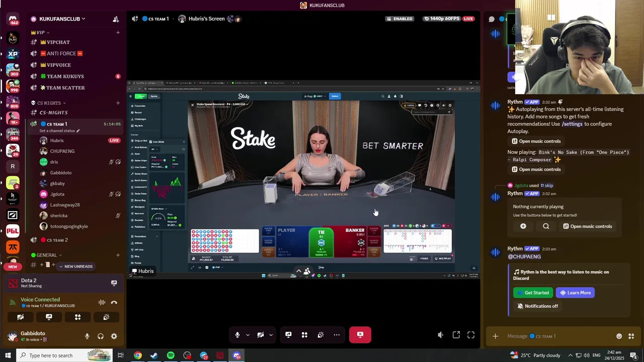The image size is (644, 362).
Task: Click Set a channel status
Action: (x=59, y=131)
